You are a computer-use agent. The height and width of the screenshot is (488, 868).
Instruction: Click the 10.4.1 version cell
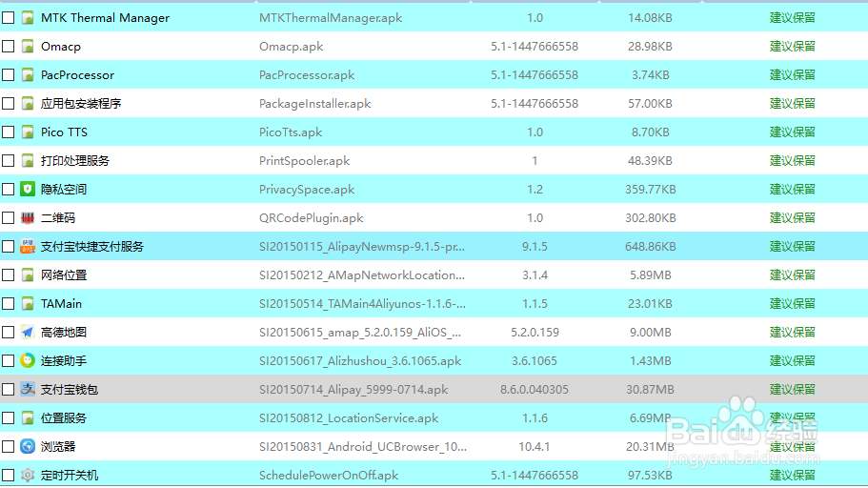(535, 446)
